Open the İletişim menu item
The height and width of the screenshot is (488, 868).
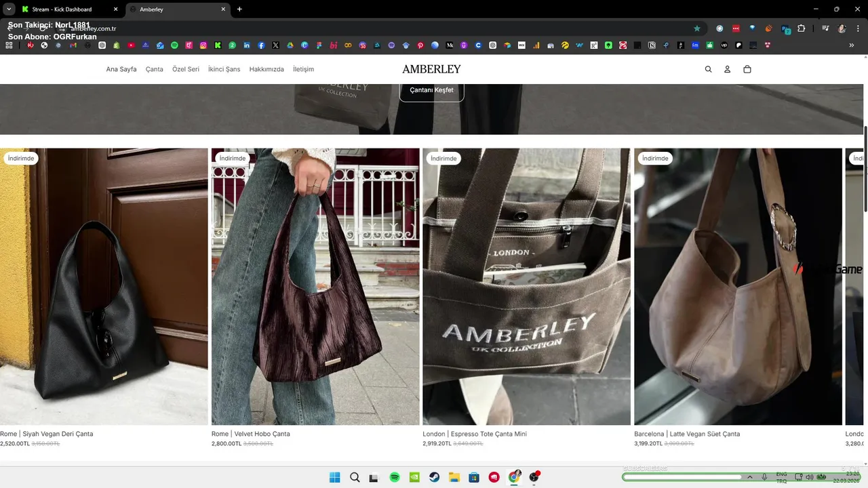point(303,69)
